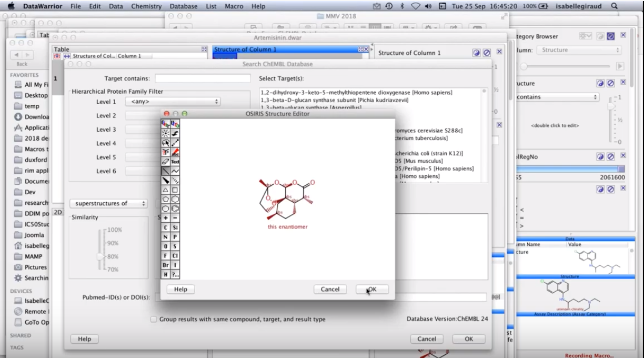
Task: Choose the silicon Si atom button
Action: (175, 227)
